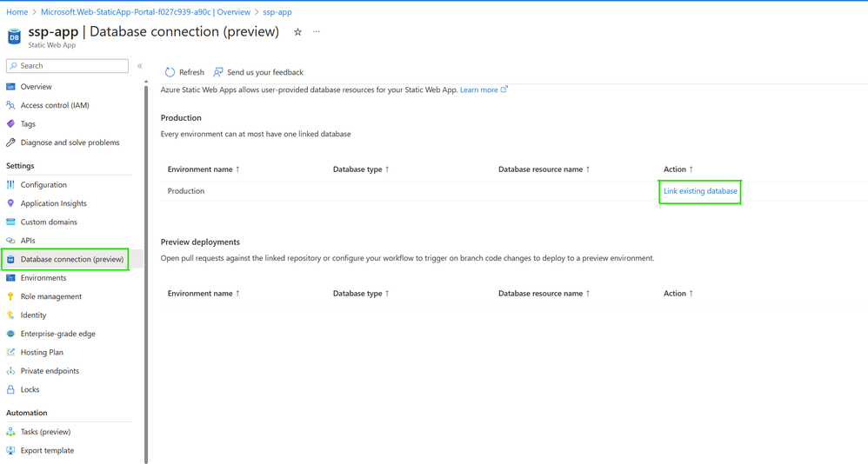Click the Enterprise-grade edge globe icon
The image size is (868, 464).
10,334
